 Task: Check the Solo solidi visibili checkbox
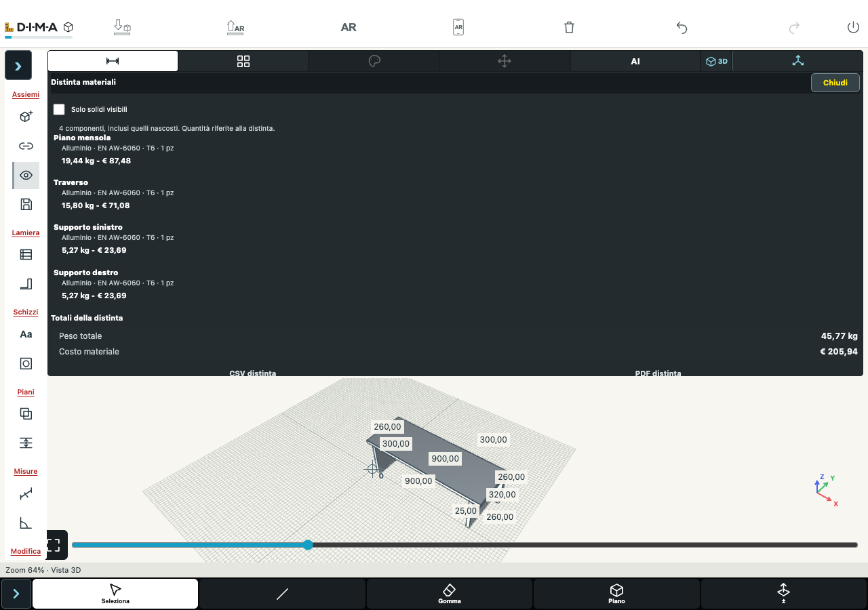coord(59,109)
